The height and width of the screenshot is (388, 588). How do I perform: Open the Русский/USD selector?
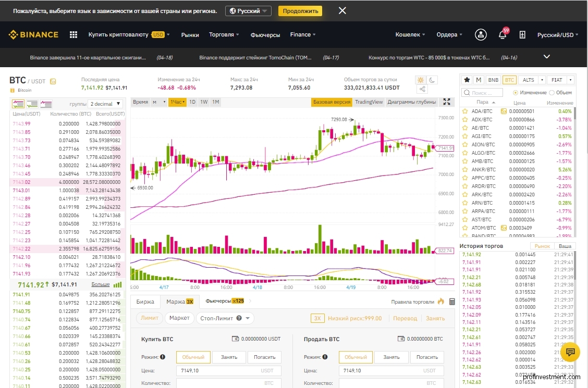558,35
